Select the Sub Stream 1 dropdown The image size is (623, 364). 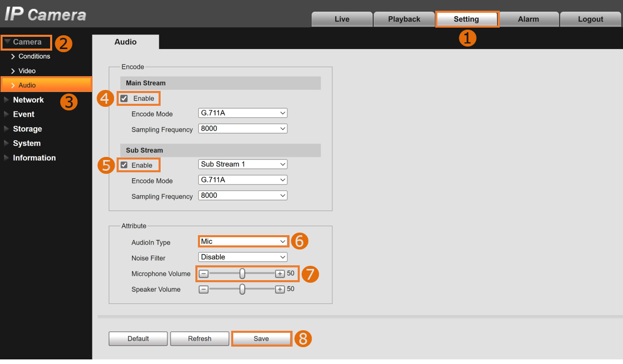click(242, 164)
